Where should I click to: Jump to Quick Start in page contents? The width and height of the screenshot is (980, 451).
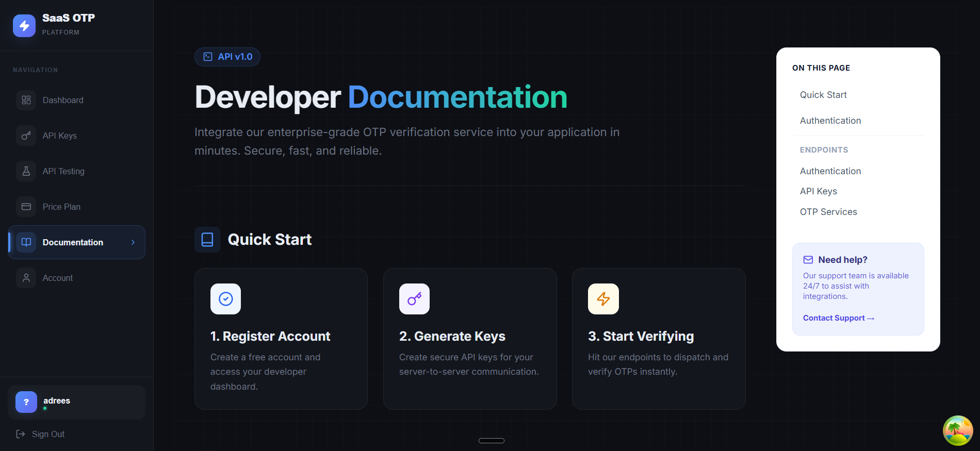(x=823, y=95)
